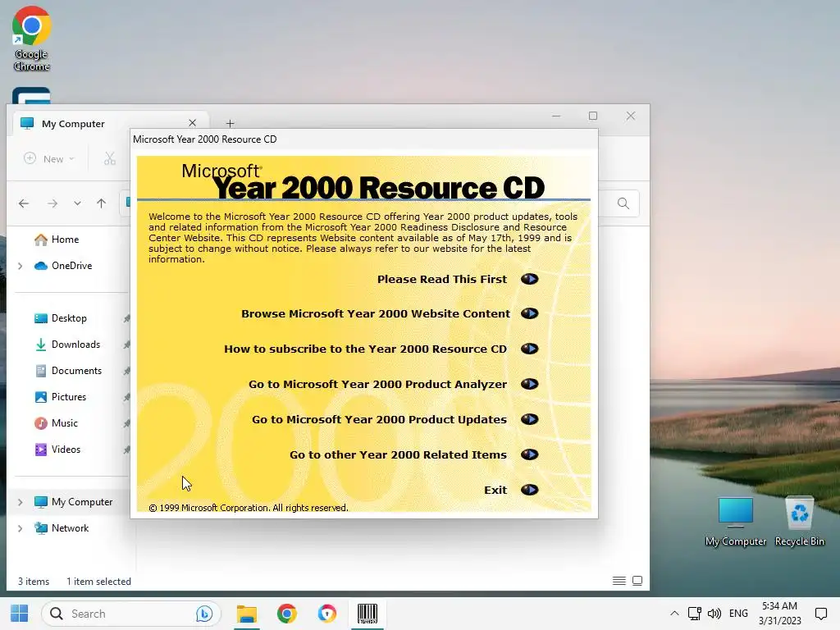Click arrow button for Product Updates
Screen dimensions: 840x630
pyautogui.click(x=529, y=419)
